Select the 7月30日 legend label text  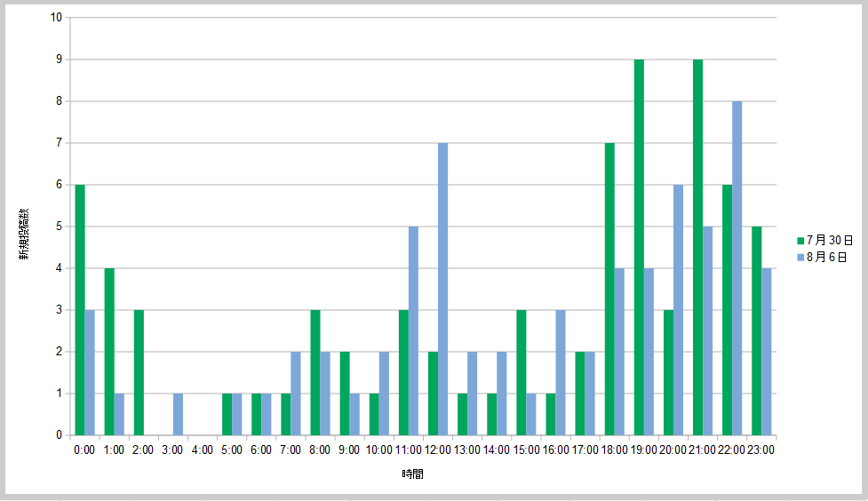(830, 241)
